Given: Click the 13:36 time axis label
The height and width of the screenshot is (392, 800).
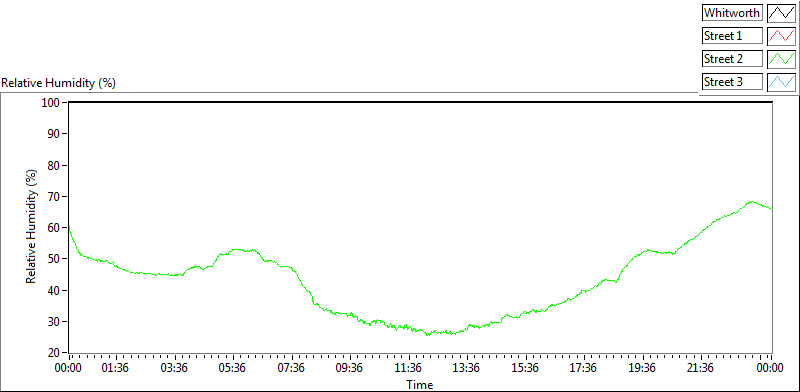Looking at the screenshot, I should 467,368.
